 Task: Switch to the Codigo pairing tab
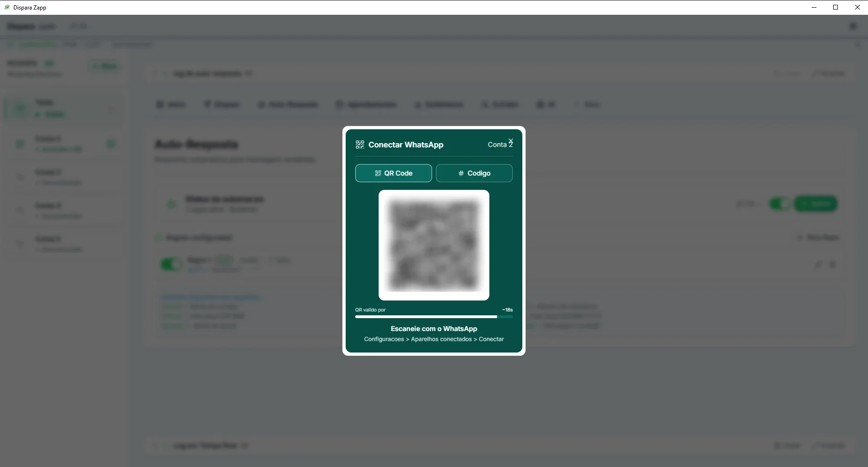[x=474, y=173]
